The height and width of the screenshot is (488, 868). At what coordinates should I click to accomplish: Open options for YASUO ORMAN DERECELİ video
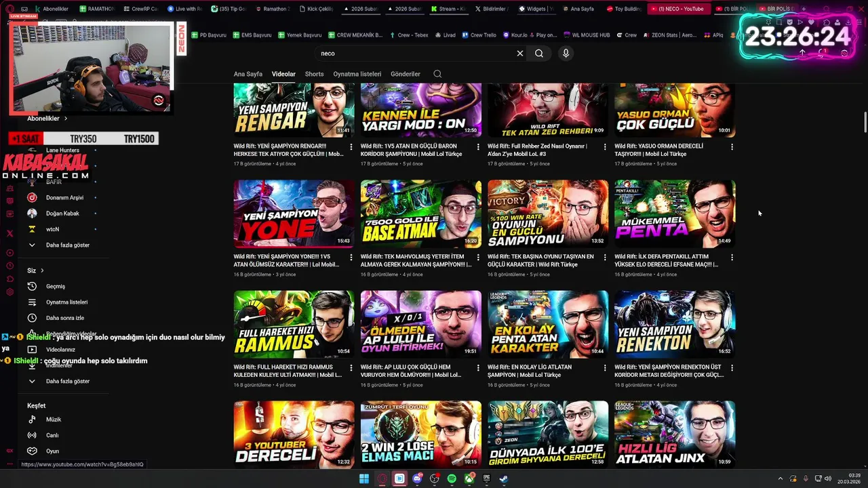point(732,146)
